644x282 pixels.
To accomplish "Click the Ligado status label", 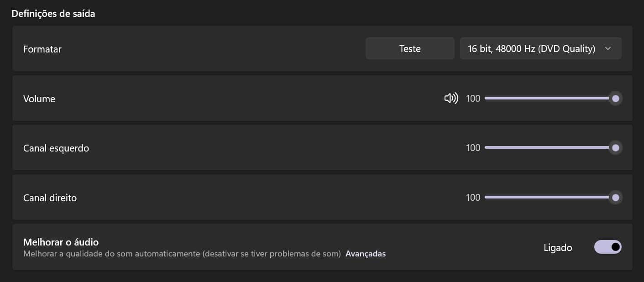I will point(558,248).
